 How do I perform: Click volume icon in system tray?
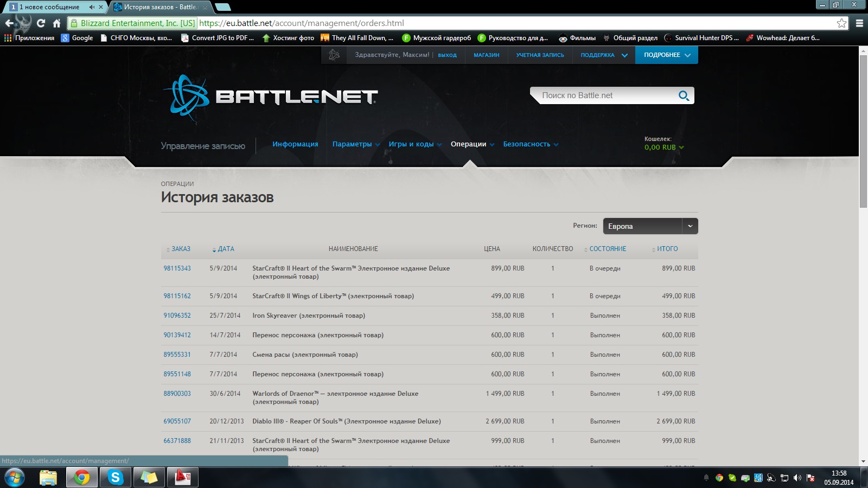pyautogui.click(x=797, y=478)
